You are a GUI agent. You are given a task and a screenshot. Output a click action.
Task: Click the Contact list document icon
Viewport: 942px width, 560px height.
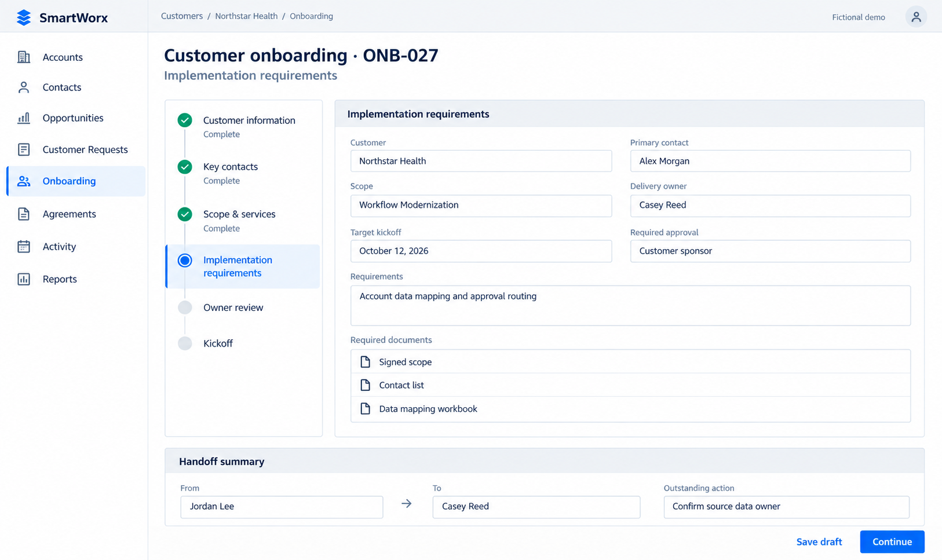(365, 385)
